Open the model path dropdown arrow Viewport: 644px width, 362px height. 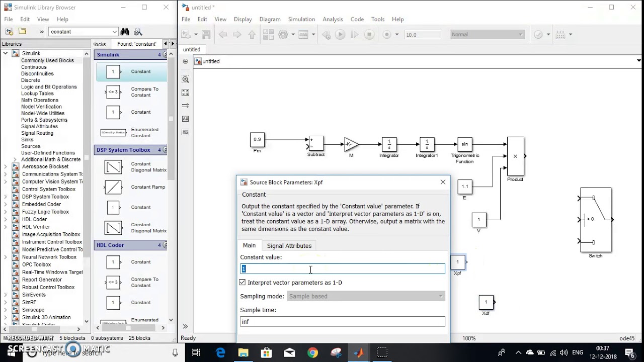pos(639,61)
